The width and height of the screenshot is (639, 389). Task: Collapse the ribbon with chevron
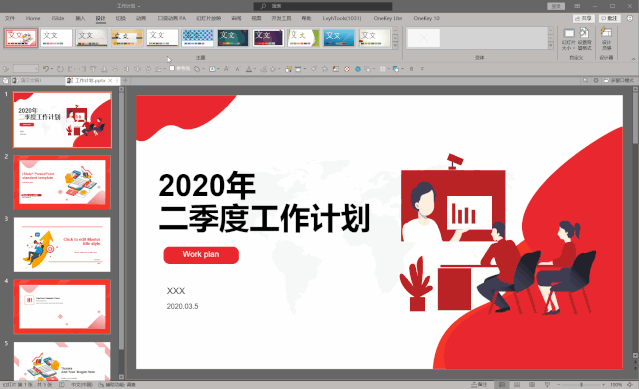point(633,59)
